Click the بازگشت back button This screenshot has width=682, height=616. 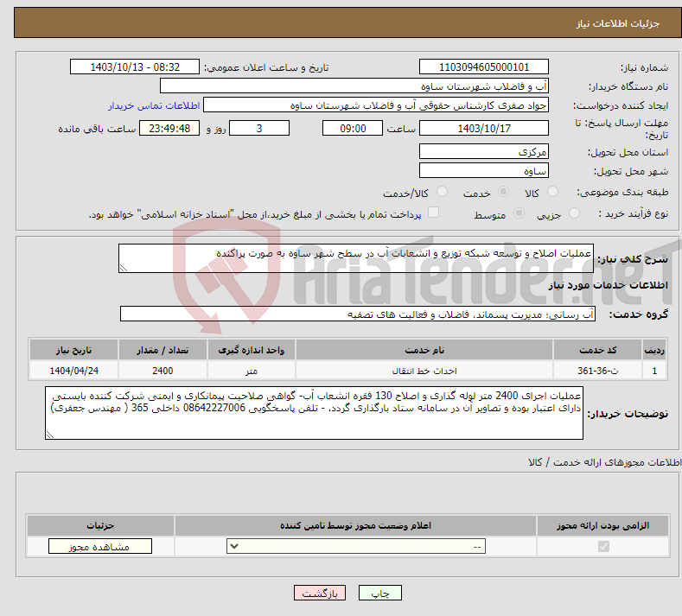320,594
